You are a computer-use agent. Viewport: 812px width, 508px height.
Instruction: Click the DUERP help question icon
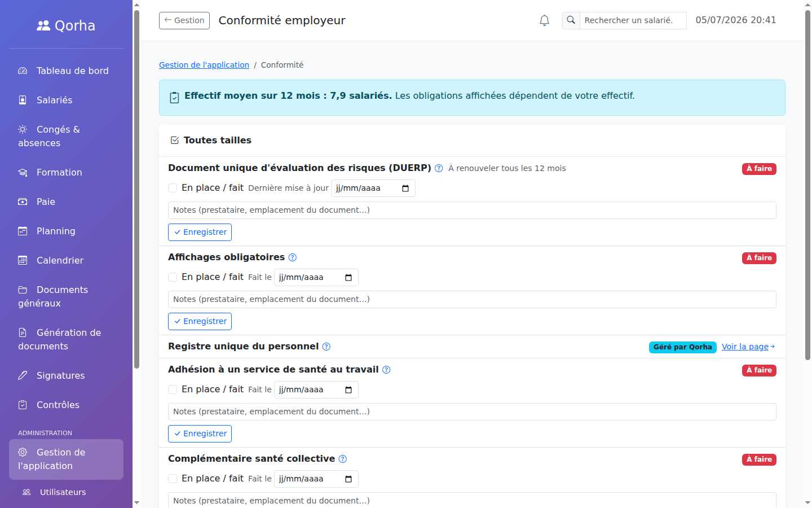[x=439, y=168]
